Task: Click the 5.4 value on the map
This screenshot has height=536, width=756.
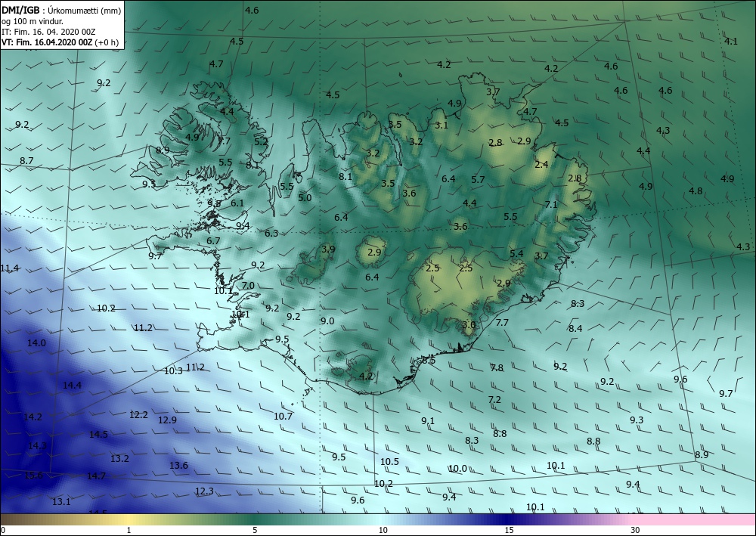Action: coord(516,253)
